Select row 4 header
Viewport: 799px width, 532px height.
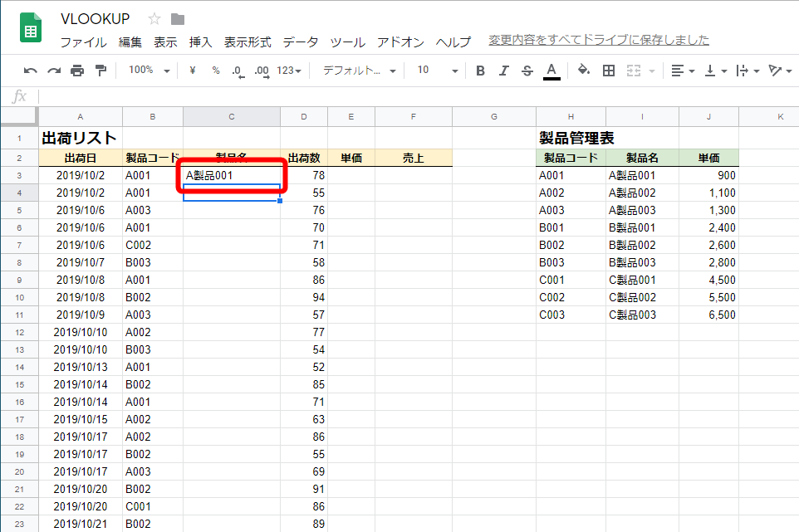tap(19, 193)
